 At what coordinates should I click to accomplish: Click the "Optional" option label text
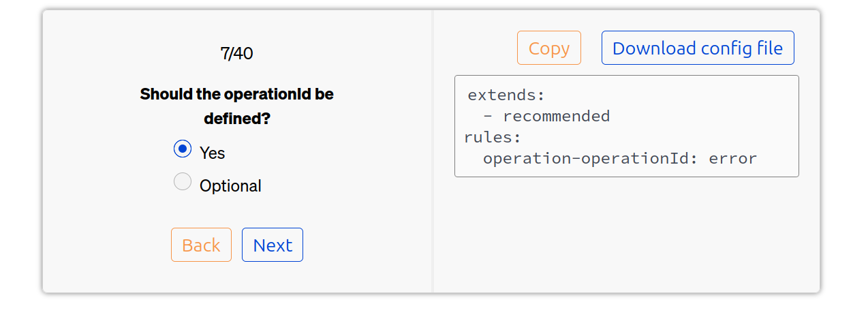230,185
